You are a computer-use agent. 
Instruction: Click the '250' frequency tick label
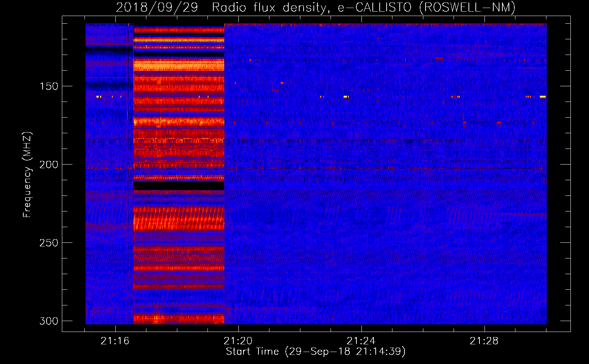[x=49, y=243]
